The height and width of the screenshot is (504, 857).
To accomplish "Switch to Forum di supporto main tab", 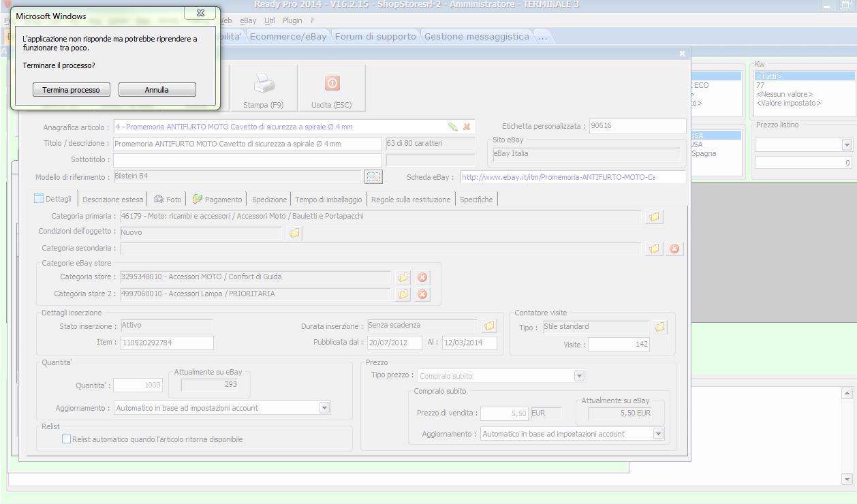I will pos(375,37).
